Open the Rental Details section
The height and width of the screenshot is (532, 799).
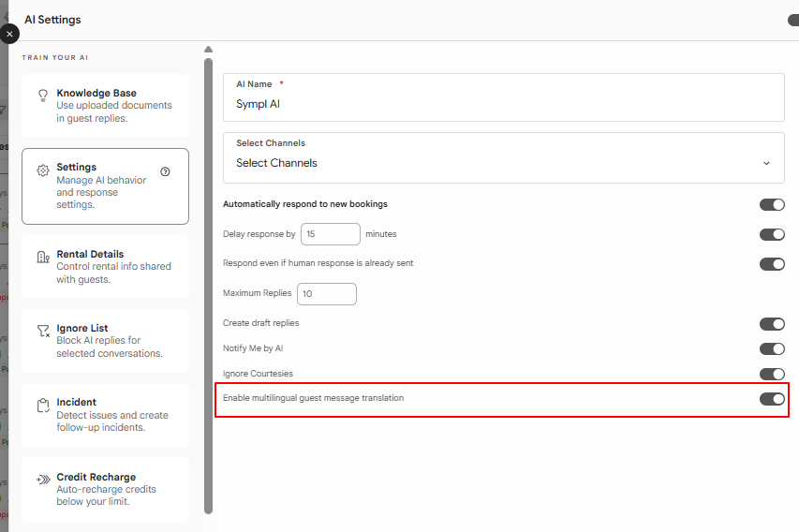[x=106, y=267]
